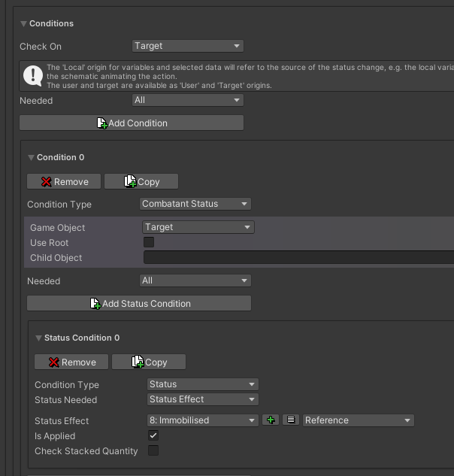Click the Add Status Condition button
454x476 pixels.
pyautogui.click(x=139, y=303)
